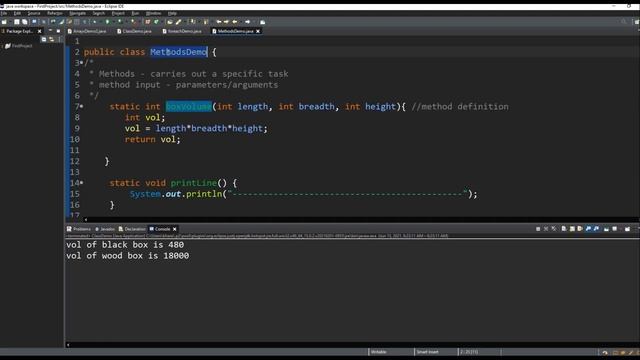
Task: Switch to the foreachDemo.java editor tab
Action: tap(182, 31)
